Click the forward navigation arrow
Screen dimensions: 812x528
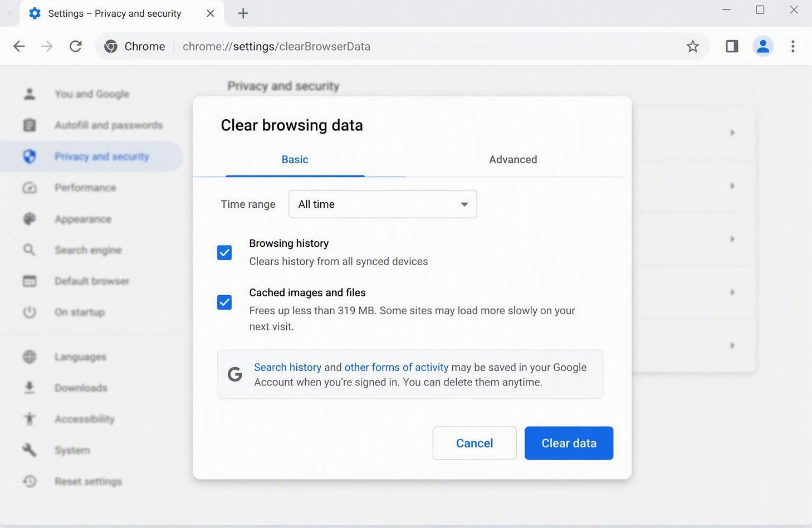47,46
